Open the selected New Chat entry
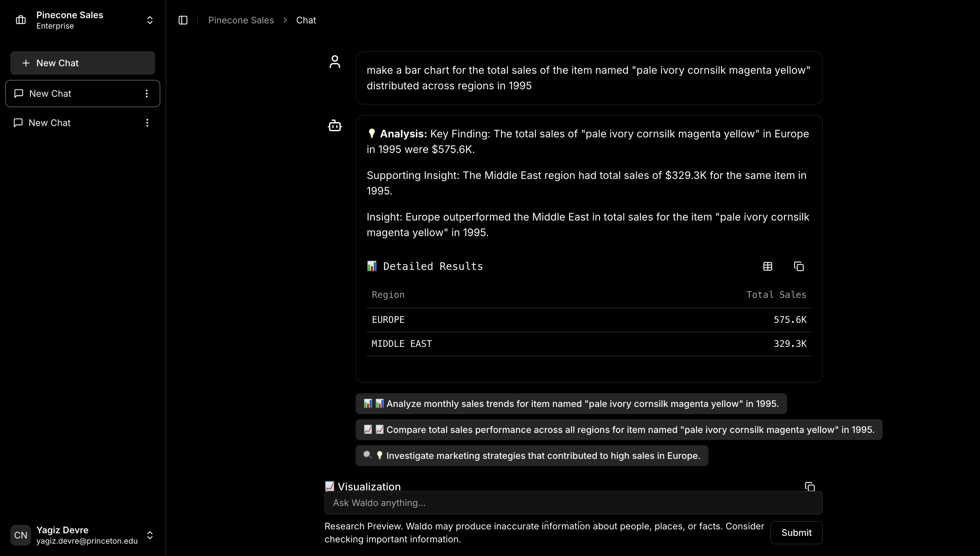 pos(83,94)
